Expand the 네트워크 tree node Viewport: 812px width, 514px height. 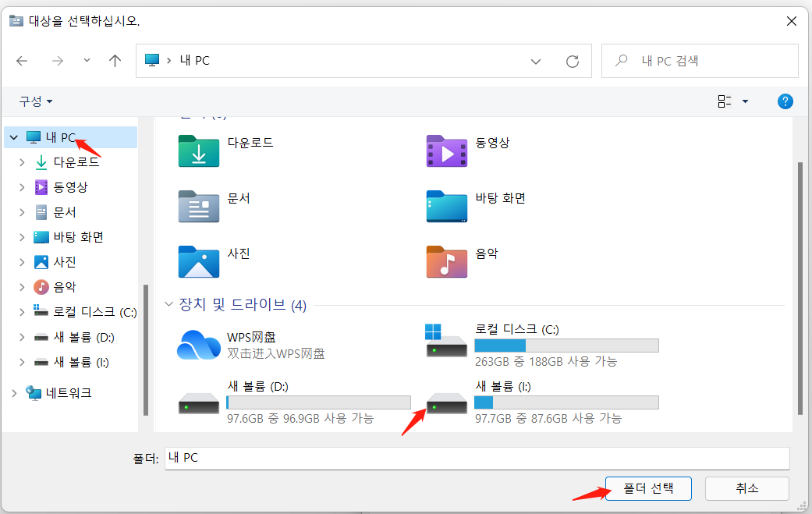tap(14, 393)
